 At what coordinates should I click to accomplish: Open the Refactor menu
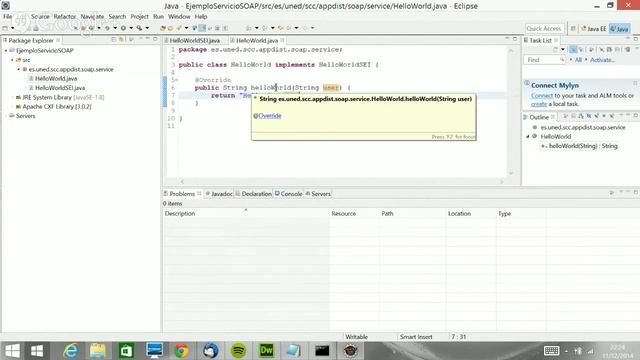point(65,17)
